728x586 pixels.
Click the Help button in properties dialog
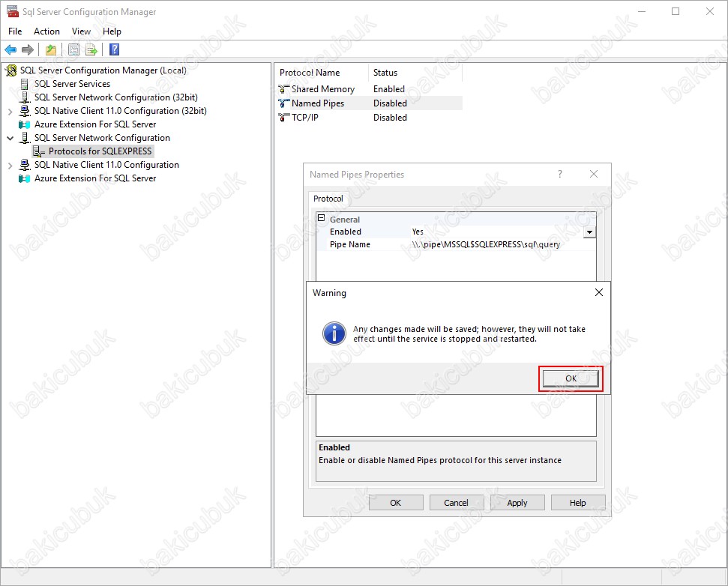(x=578, y=503)
